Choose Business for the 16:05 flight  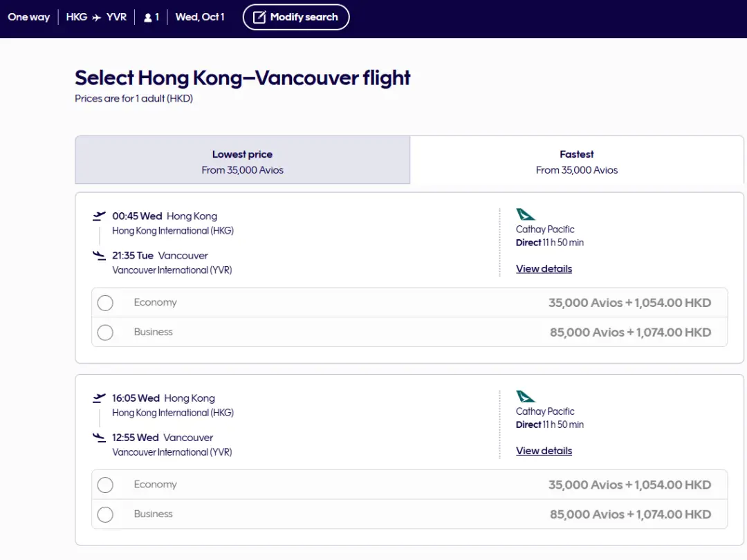(x=105, y=514)
